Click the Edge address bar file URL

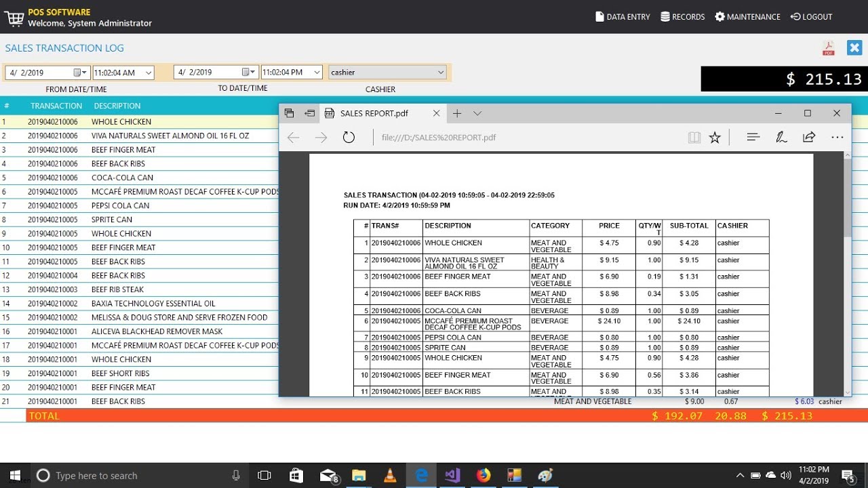(x=438, y=138)
